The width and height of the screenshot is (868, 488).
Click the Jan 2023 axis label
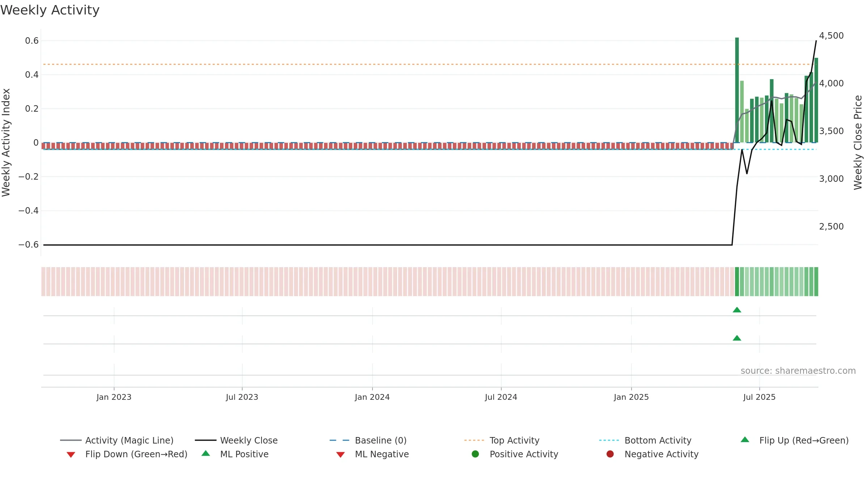[114, 397]
